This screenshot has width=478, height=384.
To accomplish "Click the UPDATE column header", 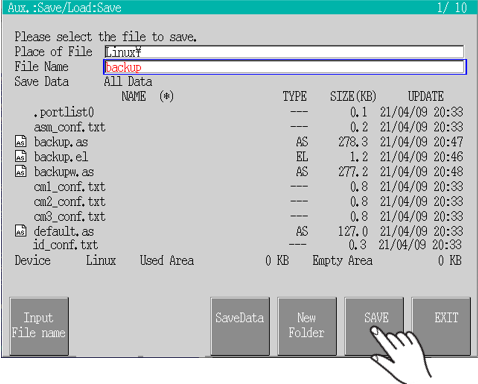I will (x=426, y=96).
